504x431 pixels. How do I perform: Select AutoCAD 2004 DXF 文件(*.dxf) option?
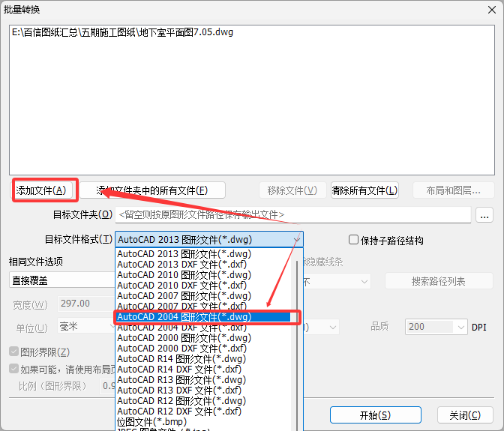(x=203, y=328)
